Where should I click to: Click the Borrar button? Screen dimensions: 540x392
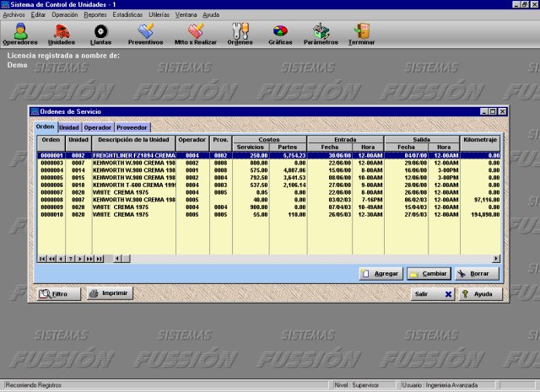point(477,274)
